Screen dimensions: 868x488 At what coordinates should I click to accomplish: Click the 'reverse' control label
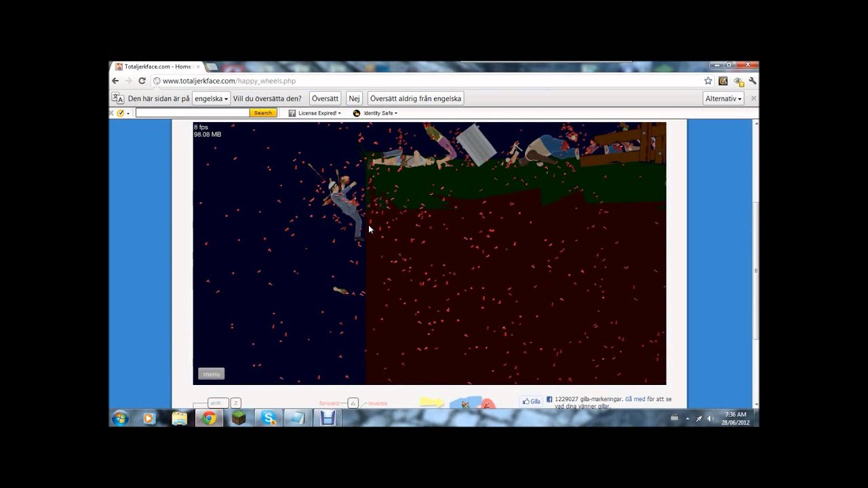click(x=378, y=403)
